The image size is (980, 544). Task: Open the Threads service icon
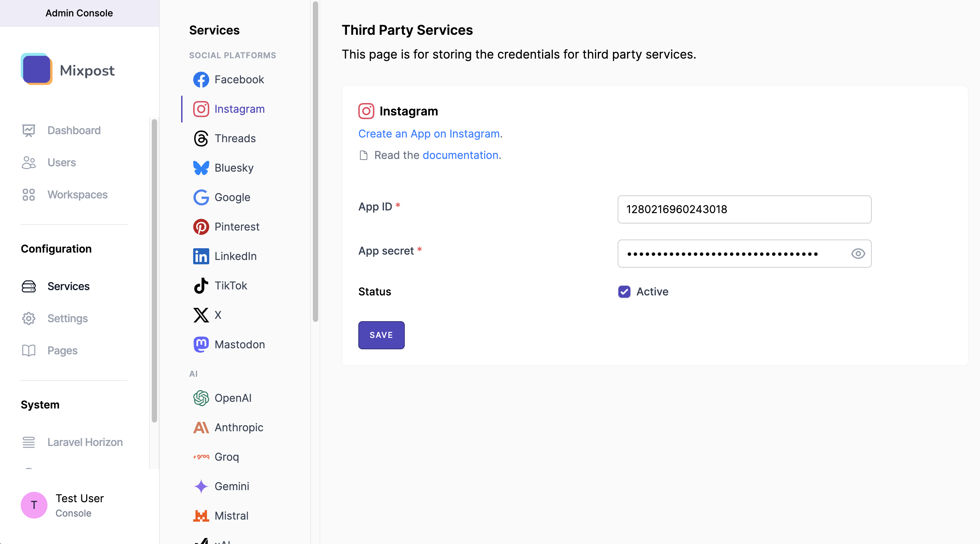point(201,139)
